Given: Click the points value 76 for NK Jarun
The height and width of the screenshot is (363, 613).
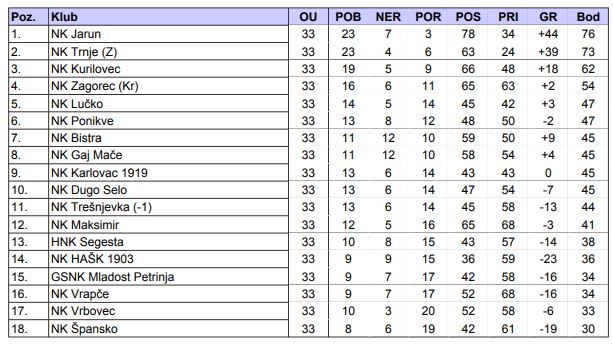Looking at the screenshot, I should click(588, 34).
